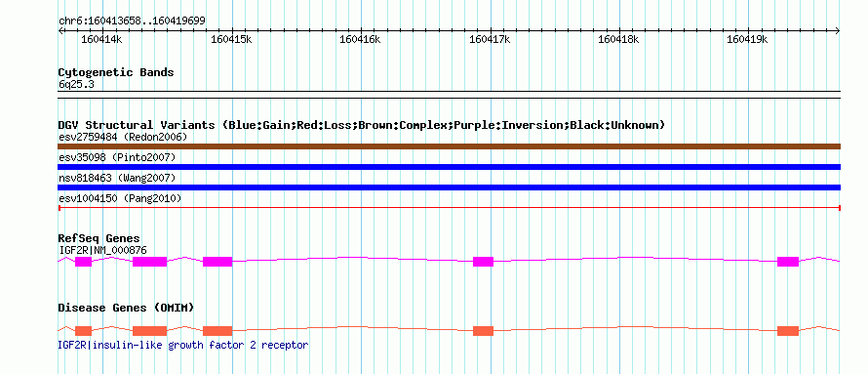Image resolution: width=868 pixels, height=374 pixels.
Task: Select the thin red esv1004150 loss line
Action: [449, 208]
